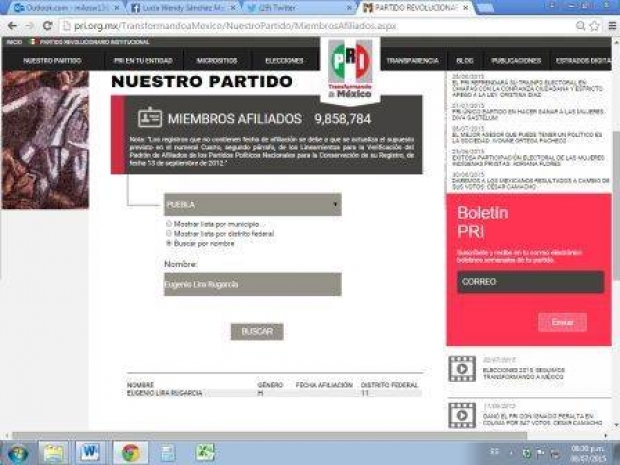620x465 pixels.
Task: Click the membership ID card icon
Action: 150,117
